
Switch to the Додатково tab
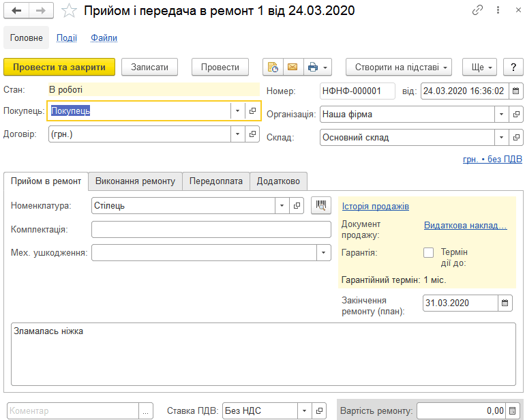pyautogui.click(x=278, y=181)
